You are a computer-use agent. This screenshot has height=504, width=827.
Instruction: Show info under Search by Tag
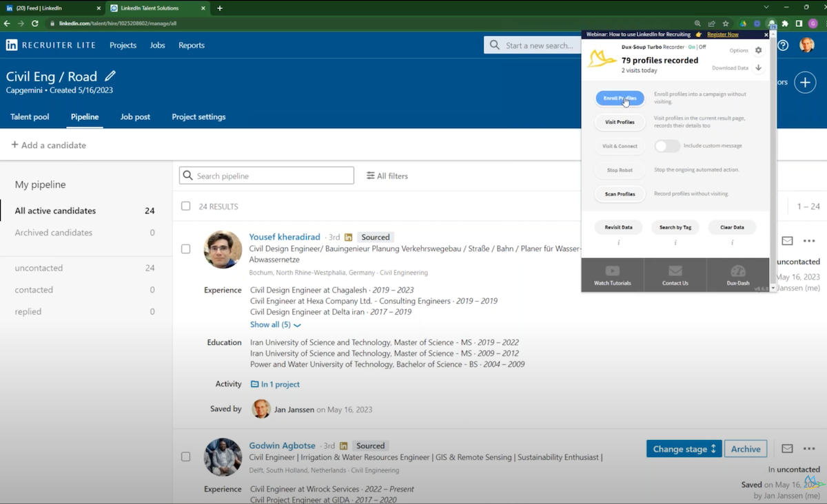(675, 242)
